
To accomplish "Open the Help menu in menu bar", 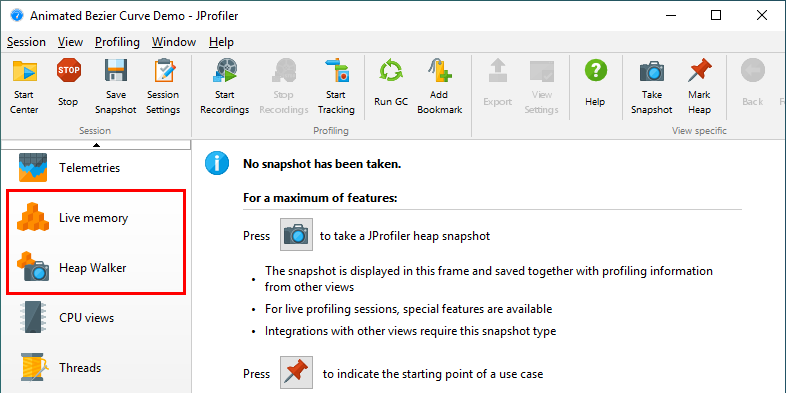I will 221,42.
